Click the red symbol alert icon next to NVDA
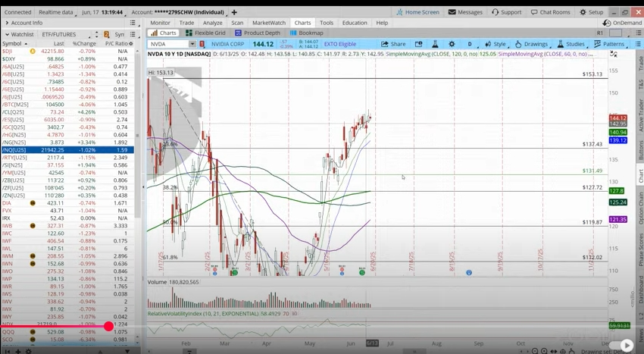 pos(202,44)
